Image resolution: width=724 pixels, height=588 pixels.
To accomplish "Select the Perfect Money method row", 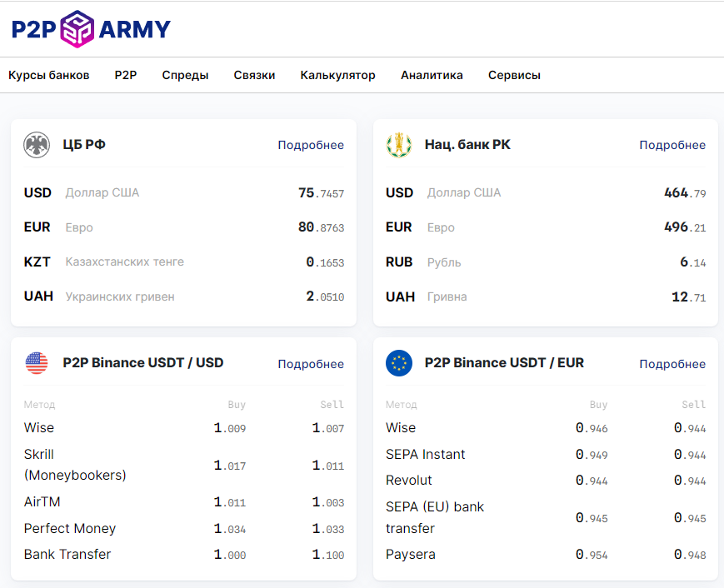I will (x=70, y=529).
